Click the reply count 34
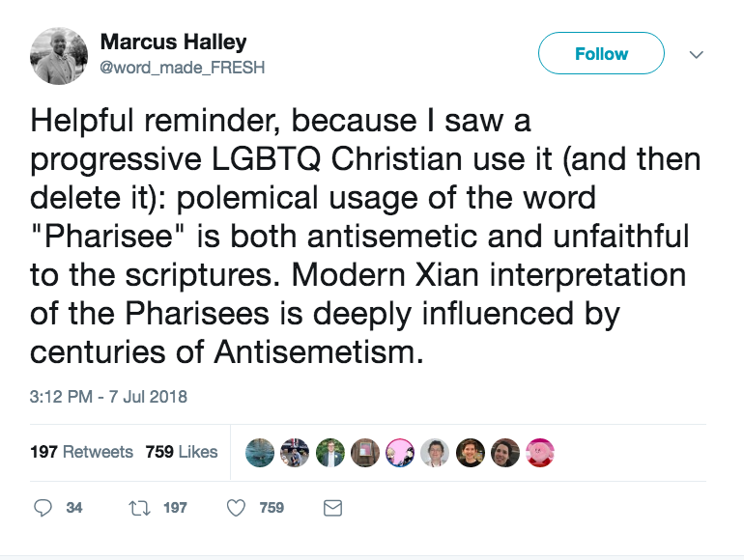This screenshot has height=560, width=744. tap(74, 507)
